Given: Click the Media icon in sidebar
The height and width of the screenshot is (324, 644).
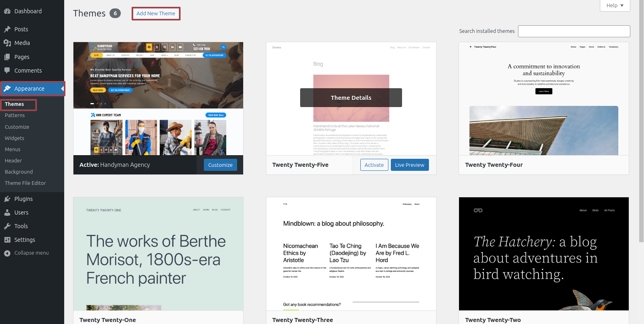Looking at the screenshot, I should point(7,43).
